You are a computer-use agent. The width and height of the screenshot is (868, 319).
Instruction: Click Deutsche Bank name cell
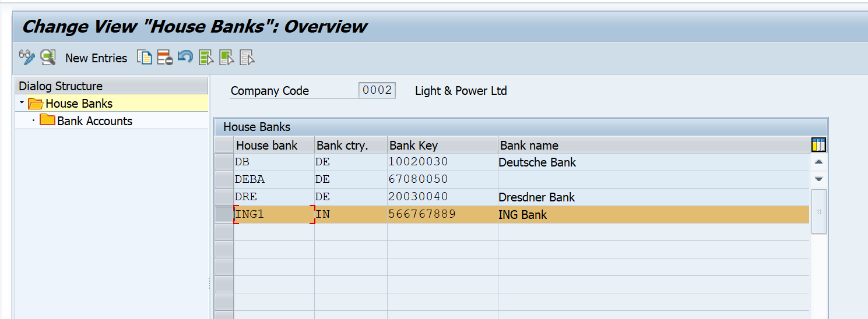(x=653, y=162)
